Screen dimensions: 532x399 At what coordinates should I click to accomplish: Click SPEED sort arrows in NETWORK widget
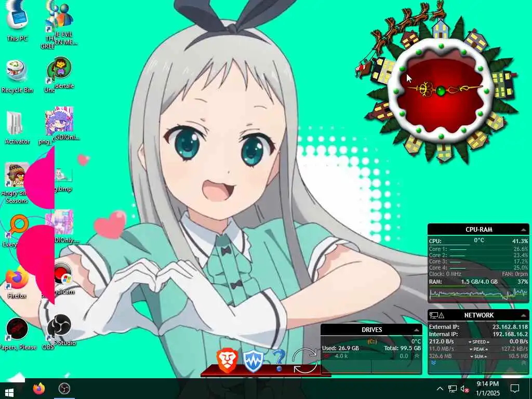[x=478, y=342]
